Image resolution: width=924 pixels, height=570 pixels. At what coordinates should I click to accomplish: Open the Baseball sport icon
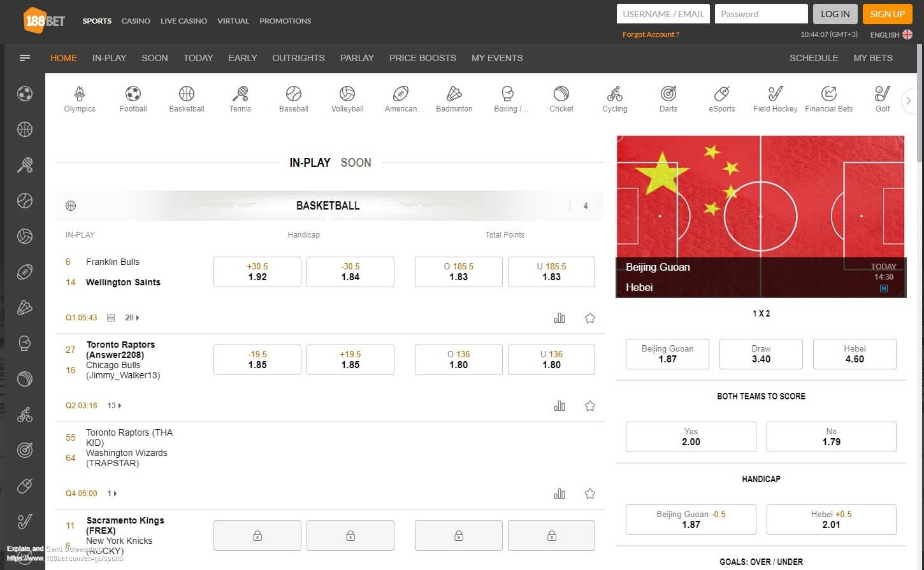[294, 99]
